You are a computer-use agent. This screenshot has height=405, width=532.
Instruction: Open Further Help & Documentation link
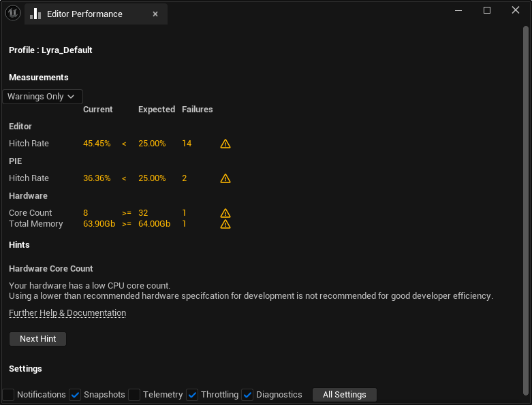pyautogui.click(x=67, y=313)
